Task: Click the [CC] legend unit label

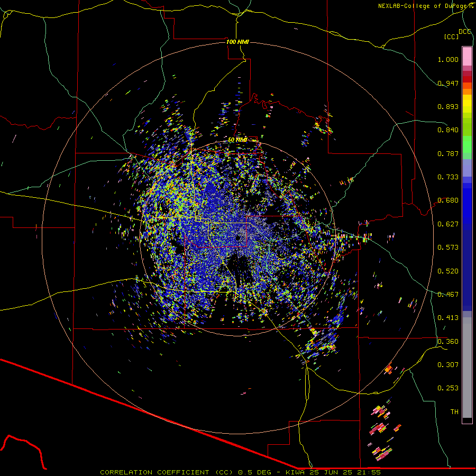Action: pyautogui.click(x=452, y=36)
